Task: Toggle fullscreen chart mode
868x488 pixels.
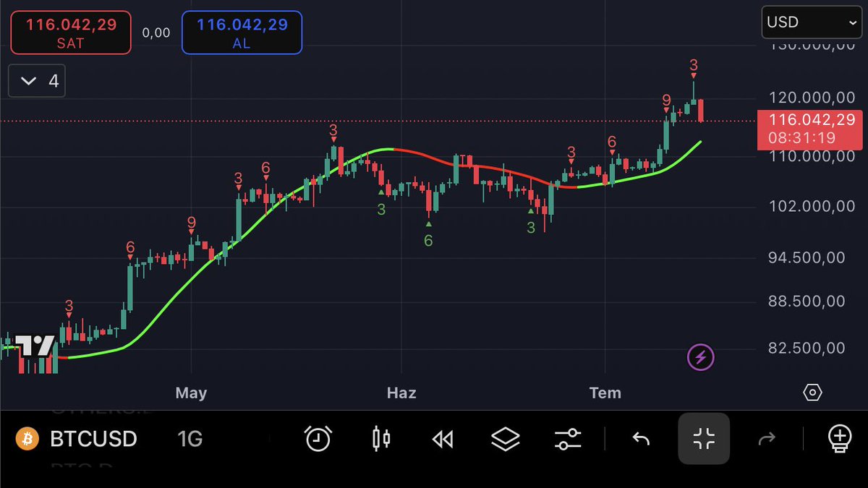Action: pos(704,438)
